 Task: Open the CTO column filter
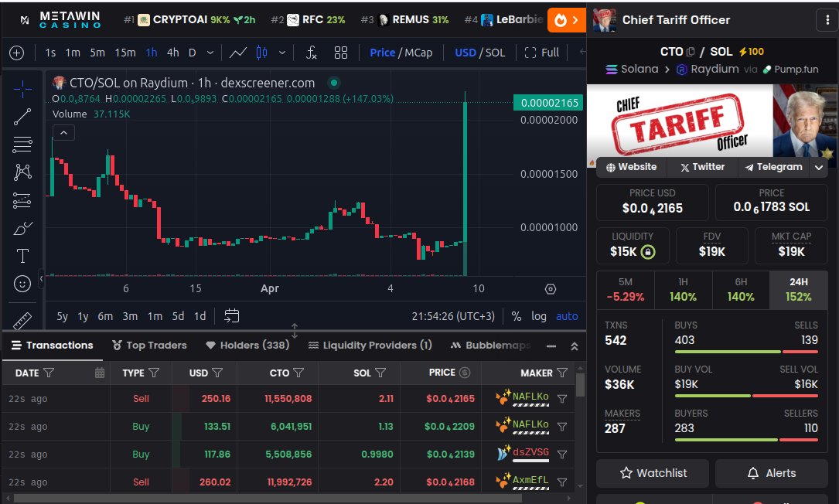point(298,373)
